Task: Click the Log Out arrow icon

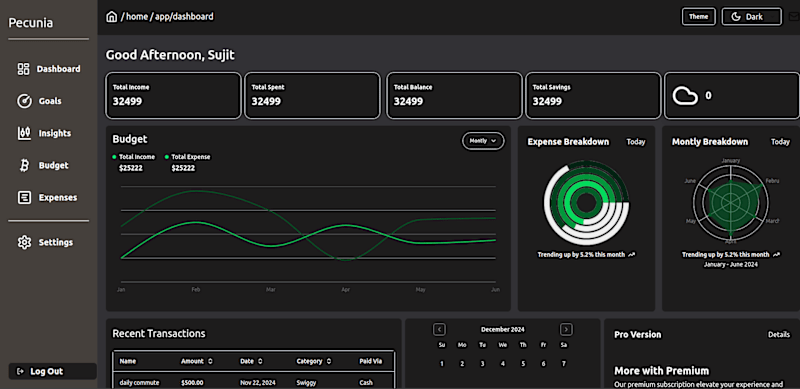Action: pyautogui.click(x=20, y=372)
